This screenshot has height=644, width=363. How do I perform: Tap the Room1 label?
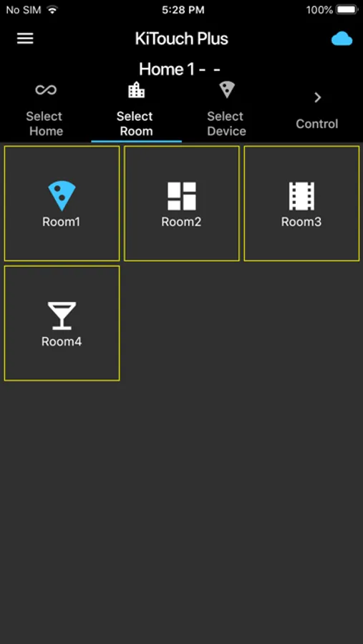(62, 222)
